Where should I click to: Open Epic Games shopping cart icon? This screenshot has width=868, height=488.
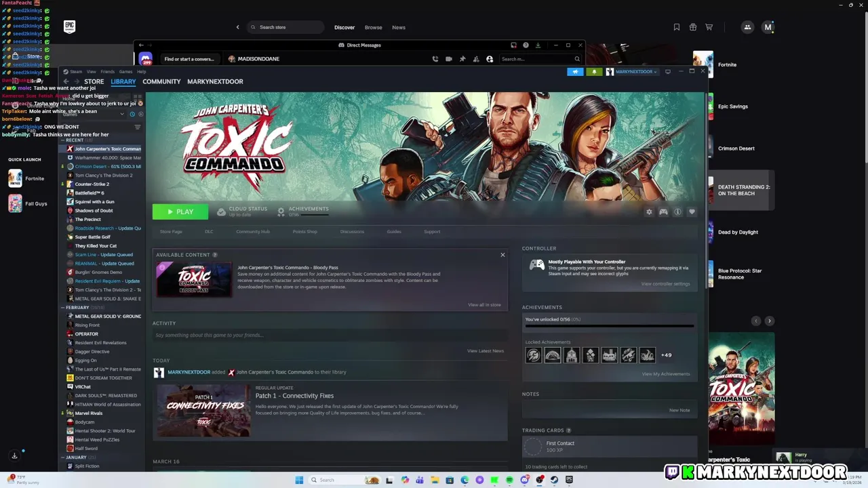tap(709, 27)
